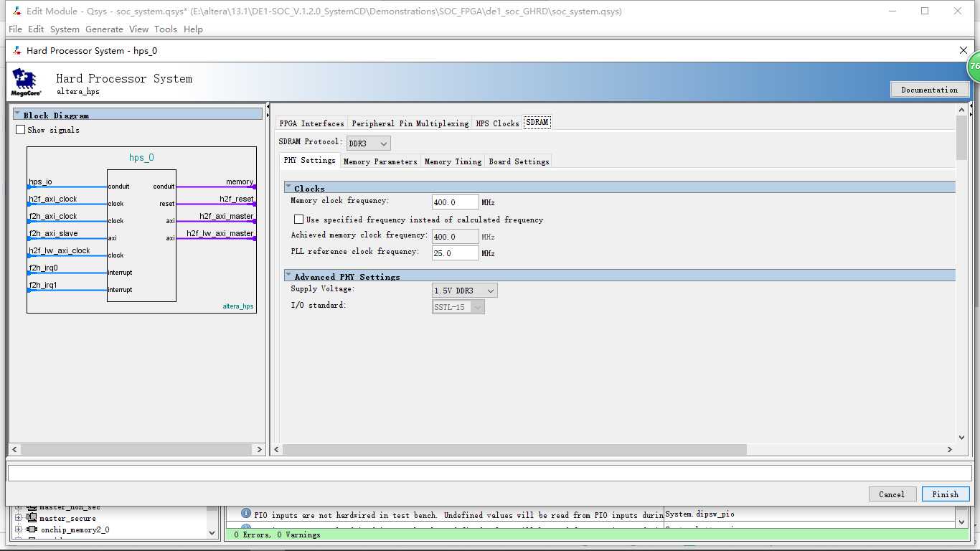980x551 pixels.
Task: Open the Supply Voltage dropdown
Action: [464, 291]
